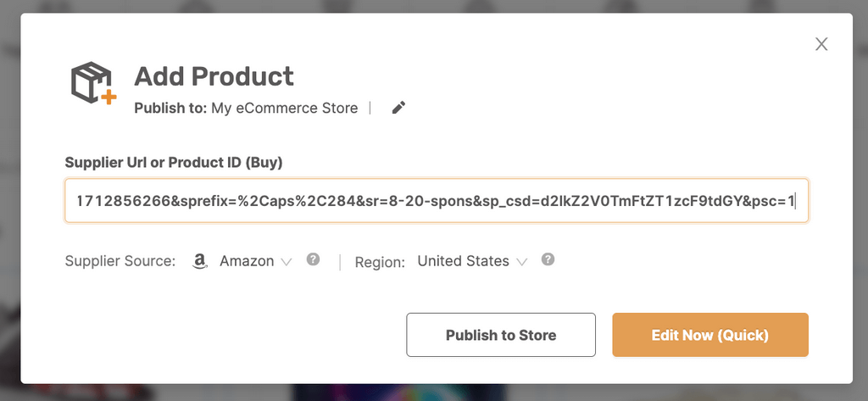The height and width of the screenshot is (401, 868).
Task: Open help icon next to Supplier Source
Action: point(313,259)
